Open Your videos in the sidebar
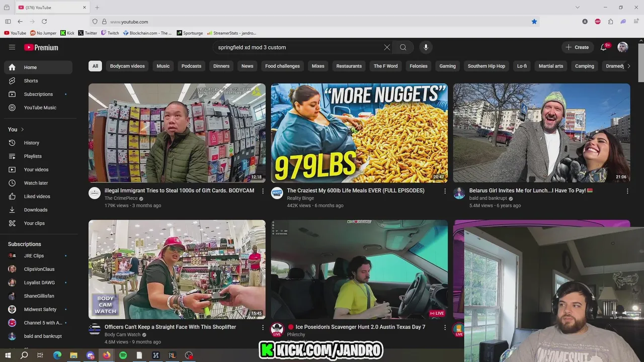644x362 pixels. click(x=38, y=169)
